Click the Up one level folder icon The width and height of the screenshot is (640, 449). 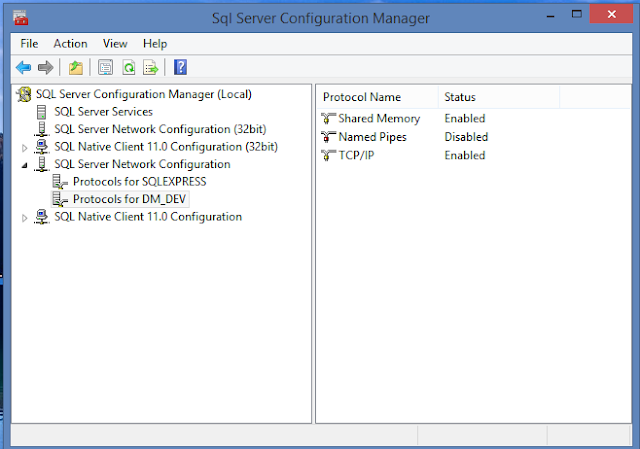tap(76, 68)
